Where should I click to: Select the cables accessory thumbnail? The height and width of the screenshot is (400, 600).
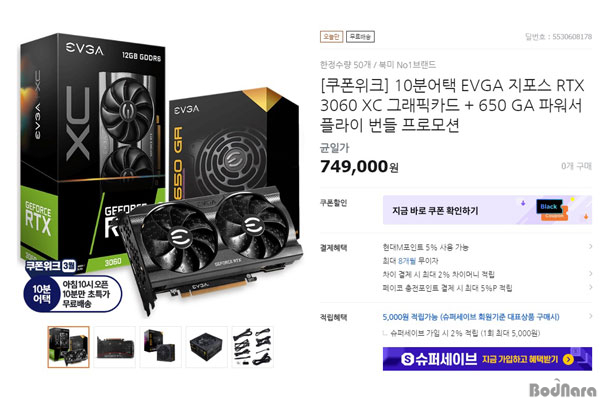(x=253, y=347)
